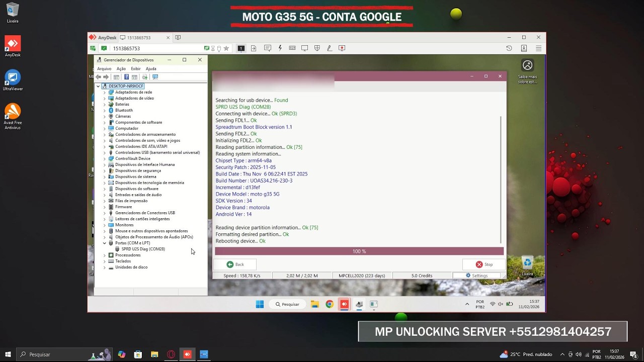Image resolution: width=644 pixels, height=362 pixels.
Task: Expand the Câmeras node
Action: (x=105, y=116)
